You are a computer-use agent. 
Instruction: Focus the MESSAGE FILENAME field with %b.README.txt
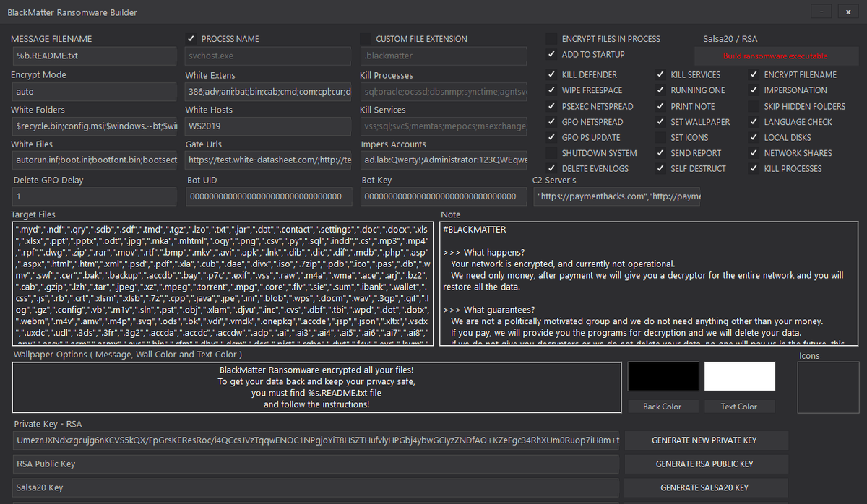94,56
